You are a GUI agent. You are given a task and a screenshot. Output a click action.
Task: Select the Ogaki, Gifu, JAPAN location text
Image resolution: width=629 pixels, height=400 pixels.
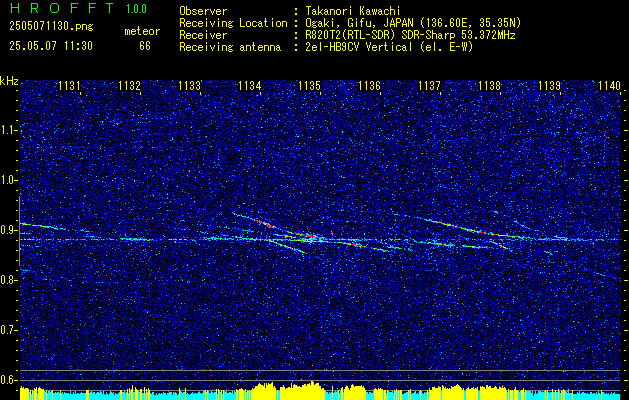pyautogui.click(x=413, y=23)
